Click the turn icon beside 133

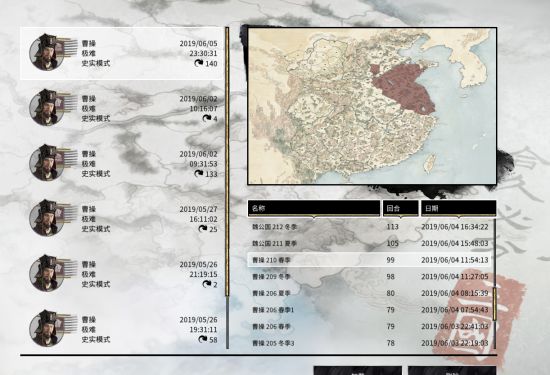point(199,174)
